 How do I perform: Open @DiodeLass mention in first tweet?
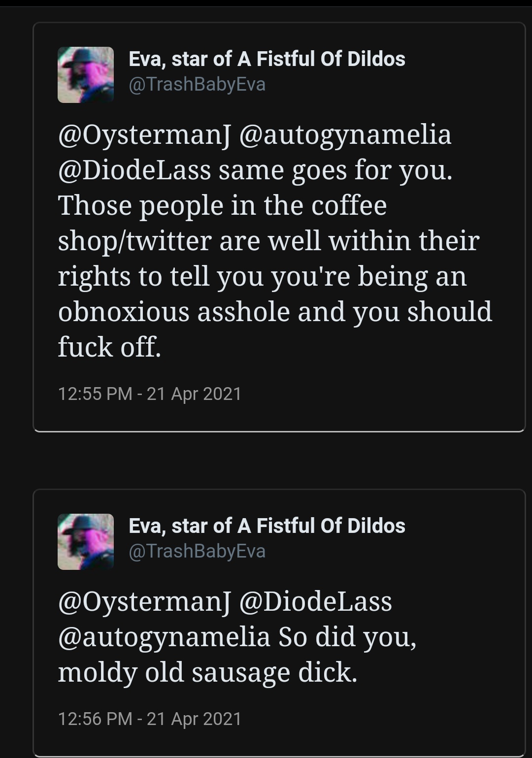[x=134, y=170]
